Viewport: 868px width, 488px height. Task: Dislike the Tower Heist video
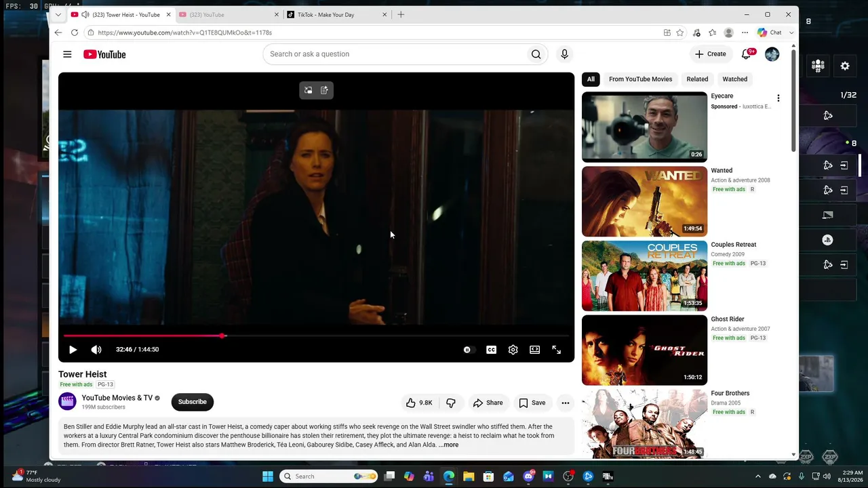click(x=450, y=403)
